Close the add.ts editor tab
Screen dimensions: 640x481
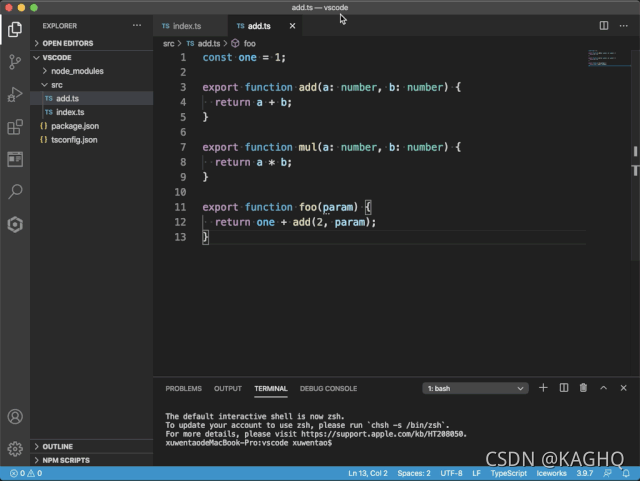(x=292, y=26)
